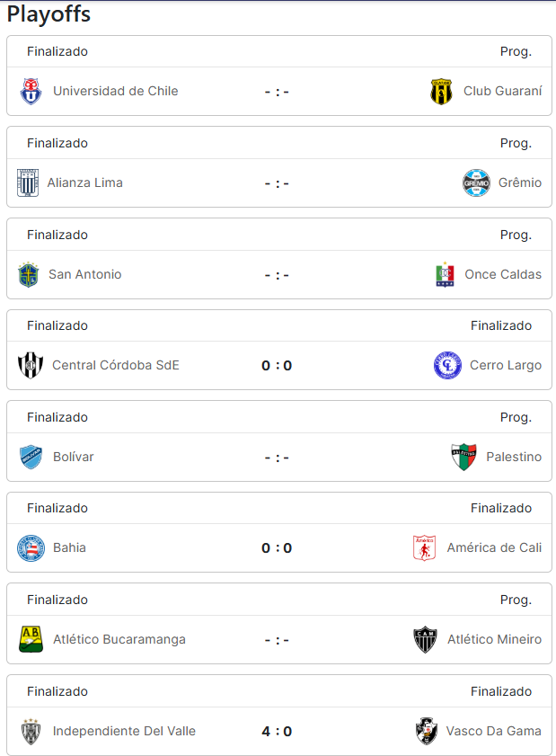This screenshot has height=756, width=556.
Task: Select the Prog. label in Bolívar match
Action: [516, 417]
